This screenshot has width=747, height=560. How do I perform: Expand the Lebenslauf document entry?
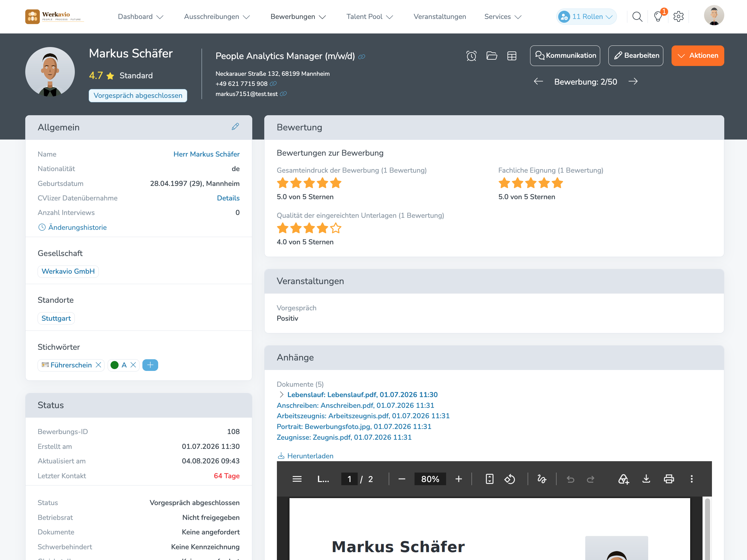(x=281, y=395)
